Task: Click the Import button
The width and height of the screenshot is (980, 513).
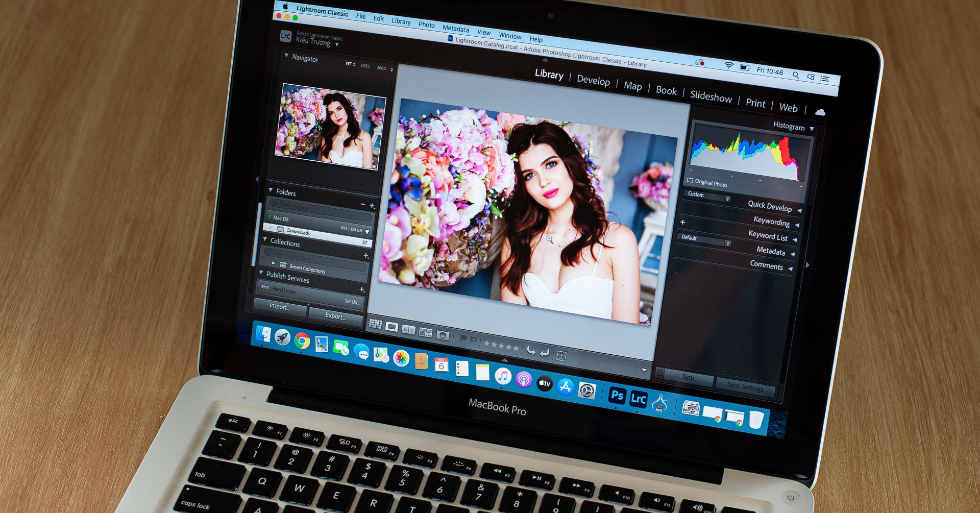Action: coord(279,307)
